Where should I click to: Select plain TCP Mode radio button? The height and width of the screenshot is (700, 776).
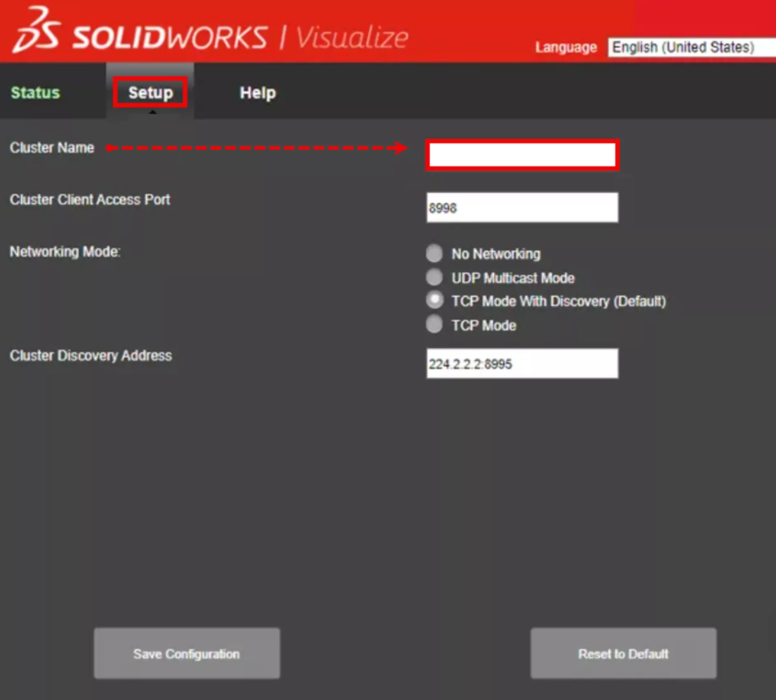tap(434, 324)
